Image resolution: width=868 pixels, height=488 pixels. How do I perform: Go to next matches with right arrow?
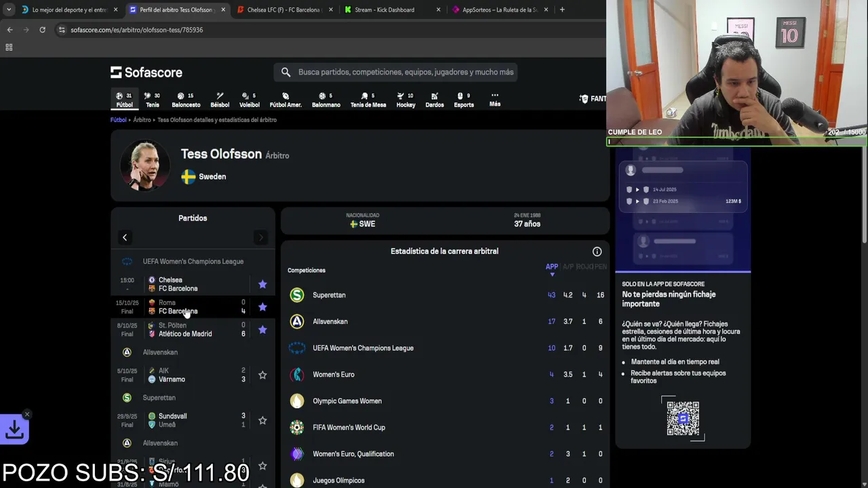tap(260, 237)
